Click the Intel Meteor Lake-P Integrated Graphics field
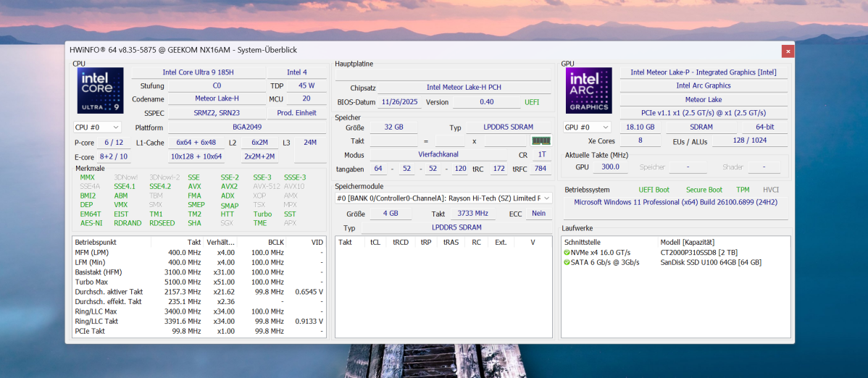The height and width of the screenshot is (378, 868). (x=704, y=72)
